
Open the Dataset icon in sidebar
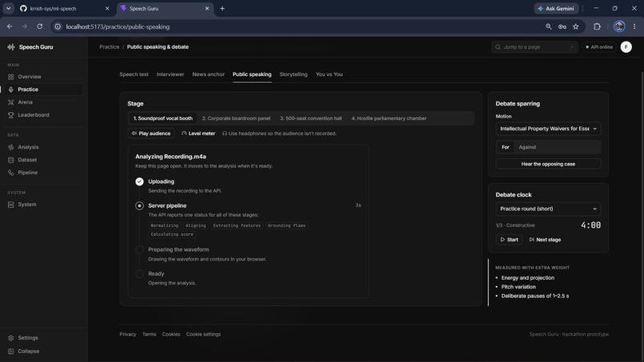11,160
